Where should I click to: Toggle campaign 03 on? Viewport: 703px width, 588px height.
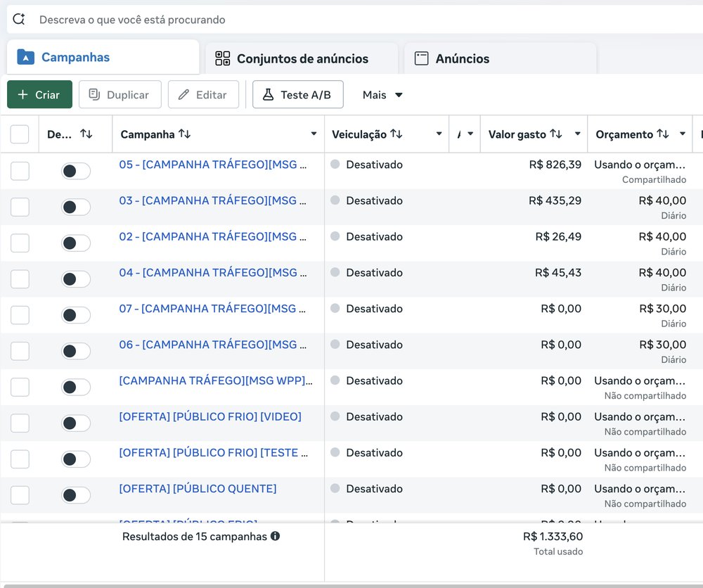[x=76, y=207]
